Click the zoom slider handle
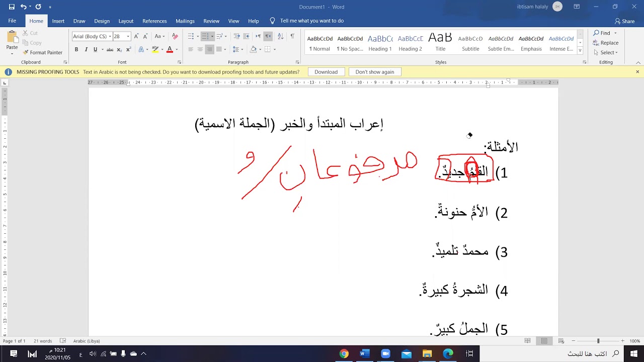The height and width of the screenshot is (362, 644). [x=598, y=341]
